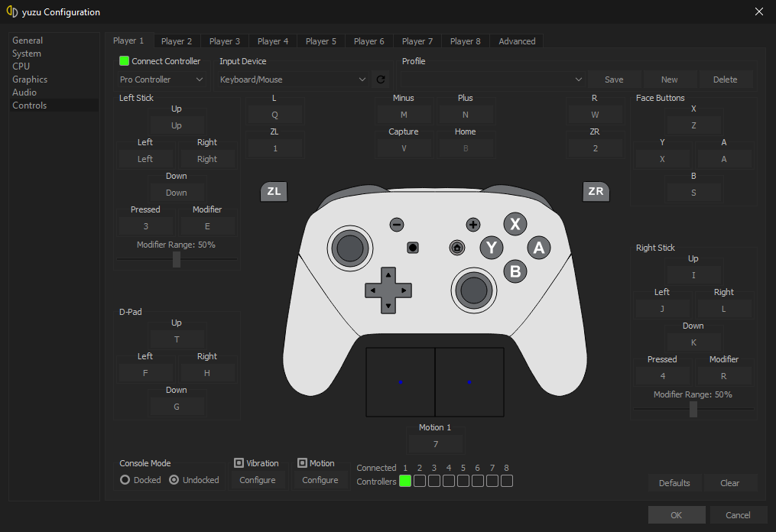Image resolution: width=776 pixels, height=532 pixels.
Task: Click the plus button on controller image
Action: click(473, 225)
